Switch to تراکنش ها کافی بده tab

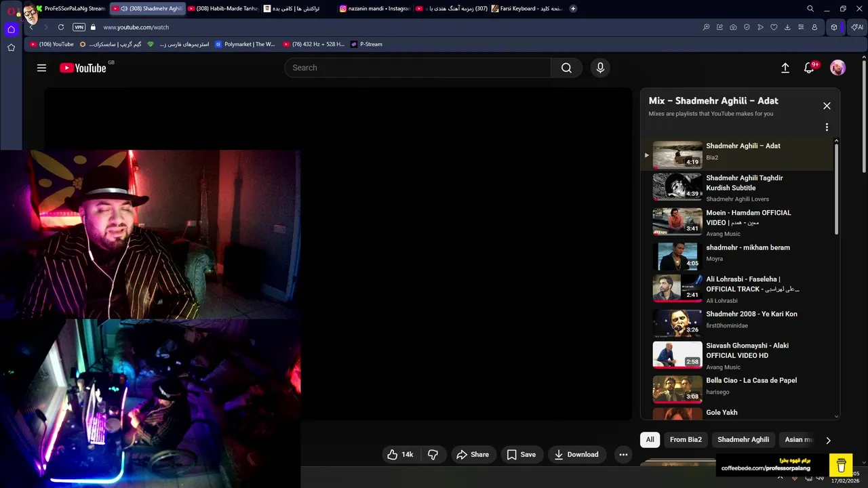299,9
